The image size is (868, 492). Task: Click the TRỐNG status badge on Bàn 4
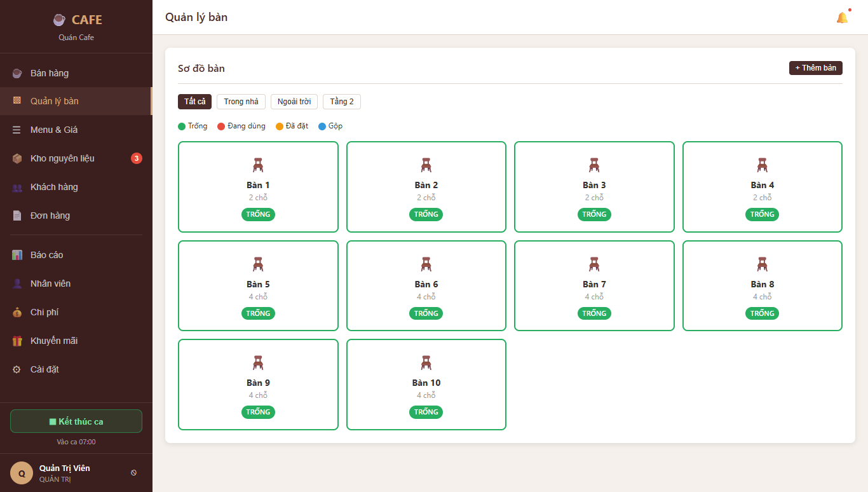[x=763, y=214]
